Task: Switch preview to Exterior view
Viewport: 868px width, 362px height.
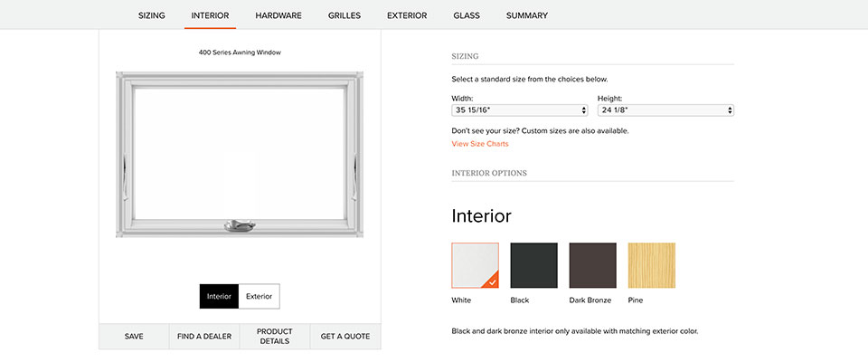Action: click(x=259, y=296)
